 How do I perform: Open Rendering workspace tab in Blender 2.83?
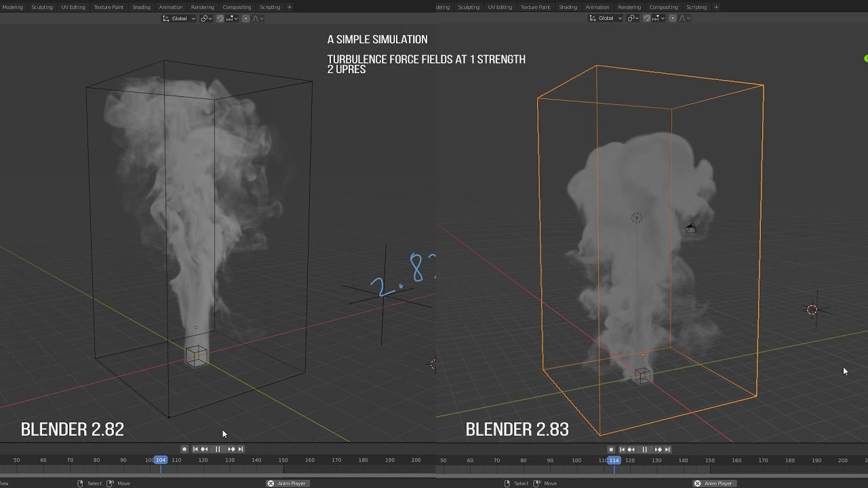[x=629, y=7]
